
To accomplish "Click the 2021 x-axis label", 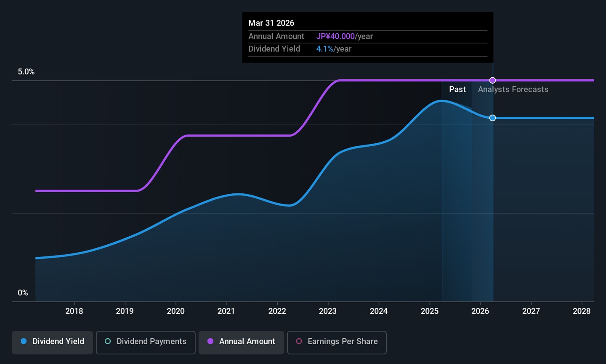I will pyautogui.click(x=226, y=311).
